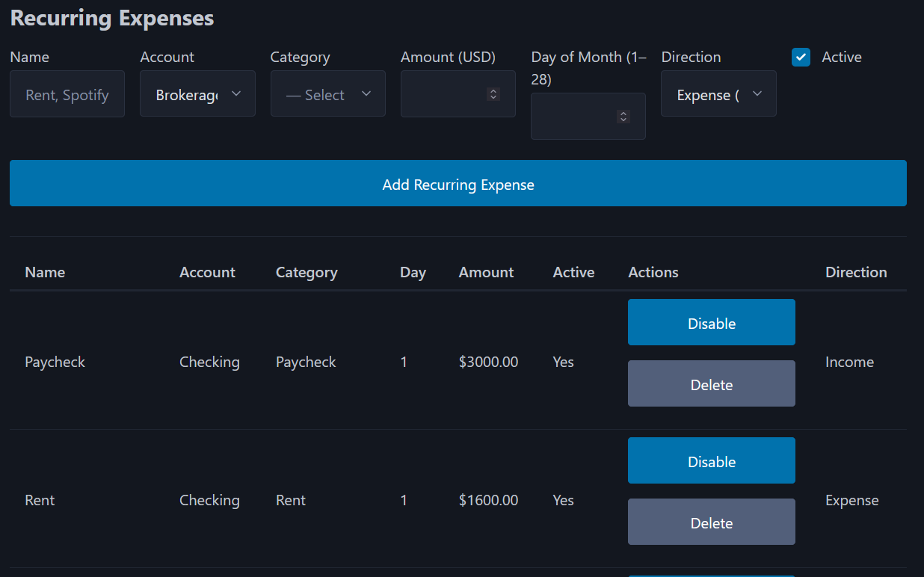The image size is (924, 577).
Task: Increment the Amount field with its up arrow
Action: [493, 90]
